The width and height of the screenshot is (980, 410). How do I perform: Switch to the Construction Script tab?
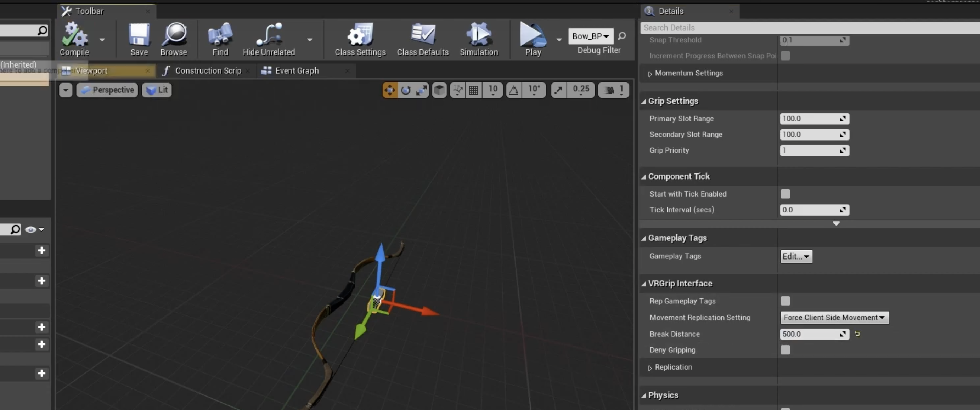click(208, 71)
